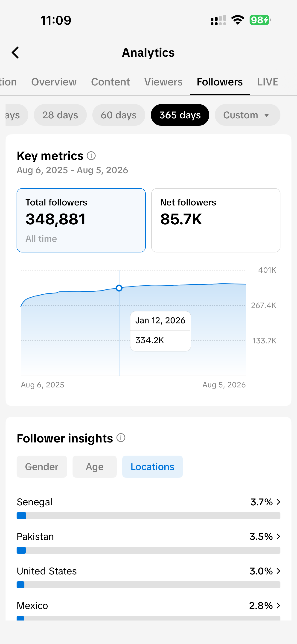Viewport: 297px width, 644px height.
Task: Show Gender follower insights
Action: pyautogui.click(x=42, y=466)
